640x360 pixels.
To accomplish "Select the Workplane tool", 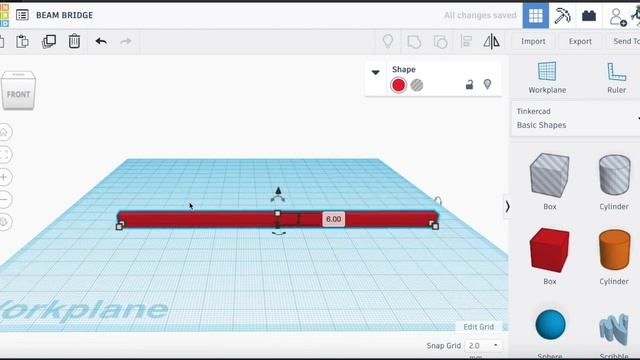I will [x=547, y=78].
